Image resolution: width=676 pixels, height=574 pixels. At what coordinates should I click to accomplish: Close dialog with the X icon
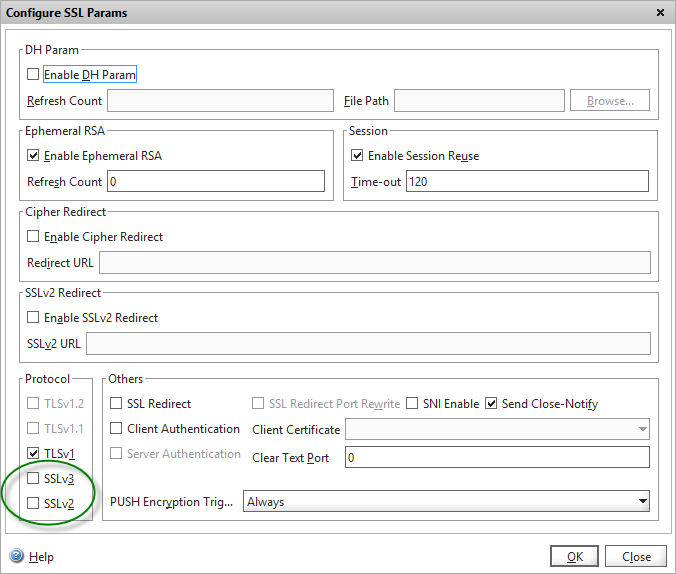[660, 13]
